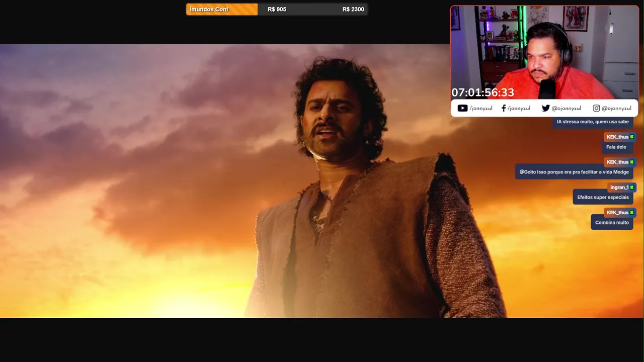Click the orange "Imundos Conf" donation goal bar
644x362 pixels.
[222, 9]
